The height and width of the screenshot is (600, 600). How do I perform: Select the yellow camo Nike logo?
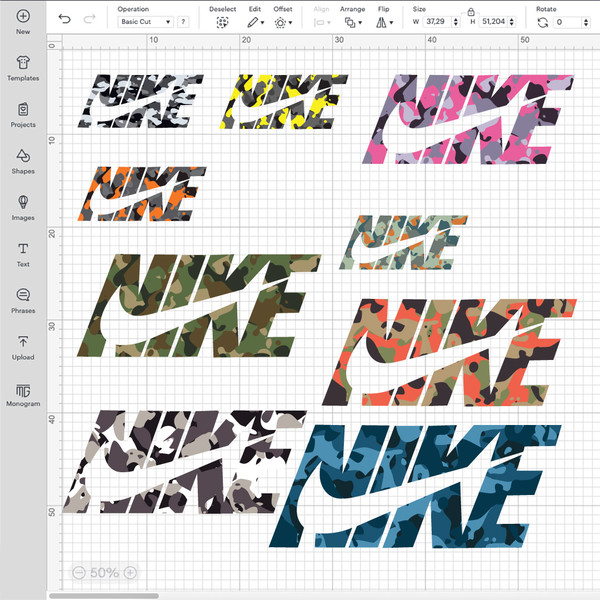(283, 101)
